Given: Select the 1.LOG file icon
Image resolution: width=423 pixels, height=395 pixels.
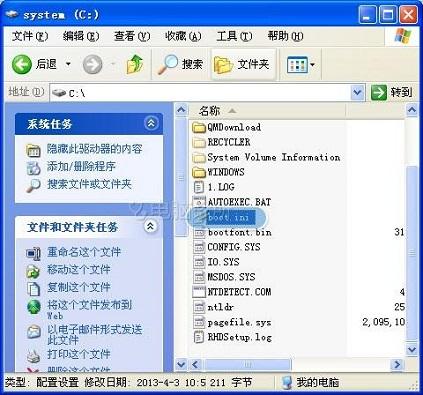Looking at the screenshot, I should coord(199,187).
